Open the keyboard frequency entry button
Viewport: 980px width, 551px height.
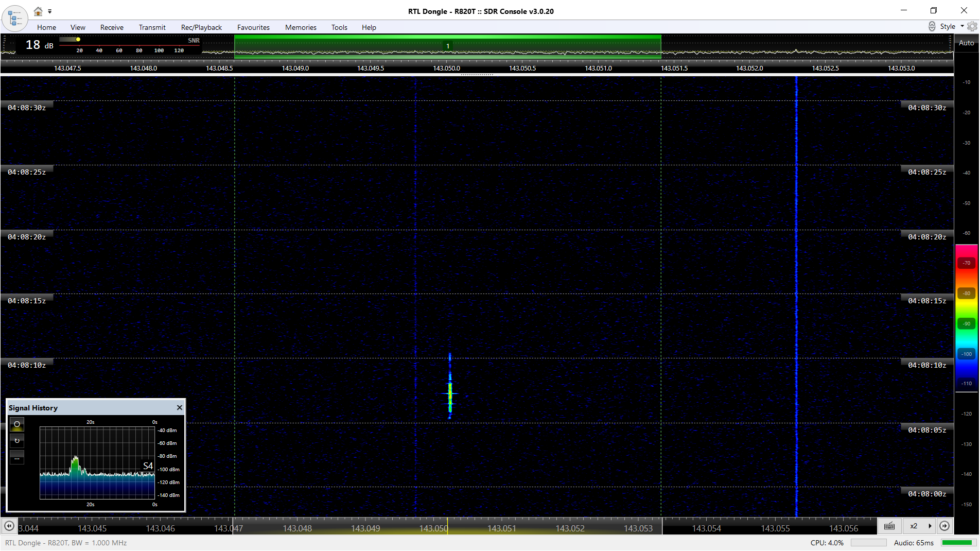point(889,526)
